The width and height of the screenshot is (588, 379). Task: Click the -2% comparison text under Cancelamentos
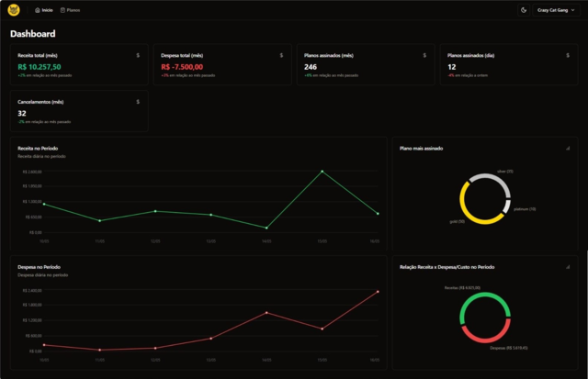44,122
